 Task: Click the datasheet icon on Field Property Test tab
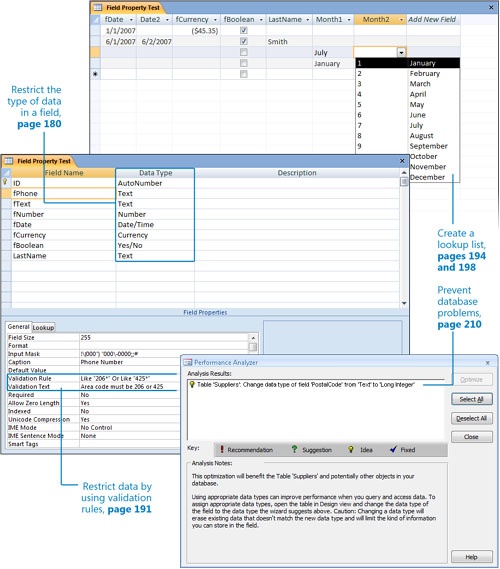(97, 7)
